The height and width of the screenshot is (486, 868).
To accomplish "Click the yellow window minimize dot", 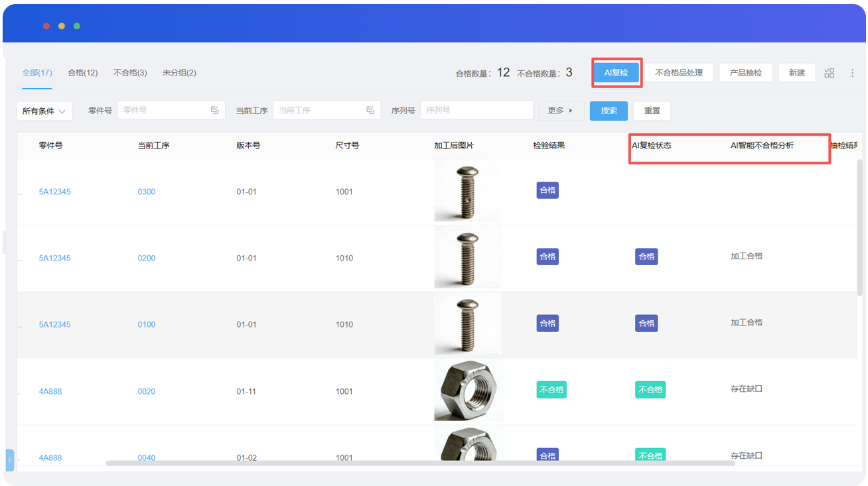I will [62, 26].
